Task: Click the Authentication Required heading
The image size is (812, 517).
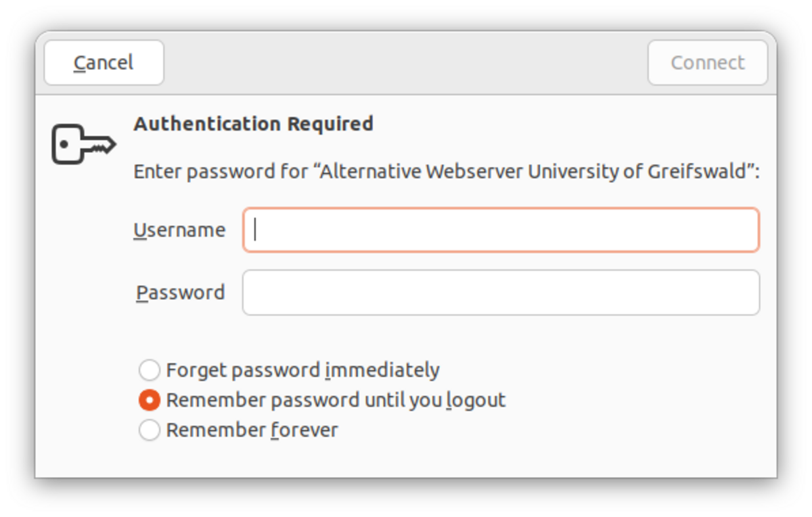Action: [x=253, y=124]
